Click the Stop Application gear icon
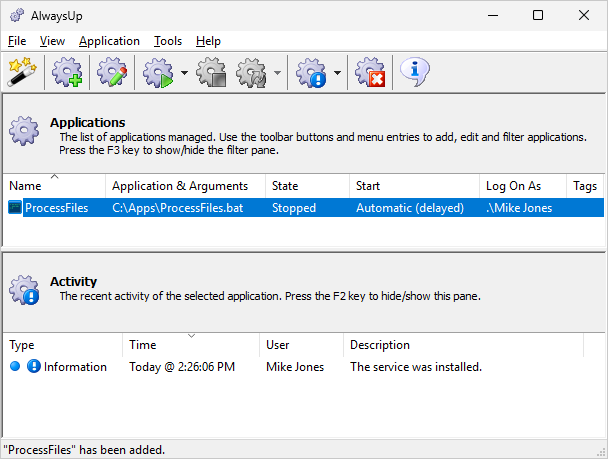Viewport: 608px width, 459px height. point(211,72)
